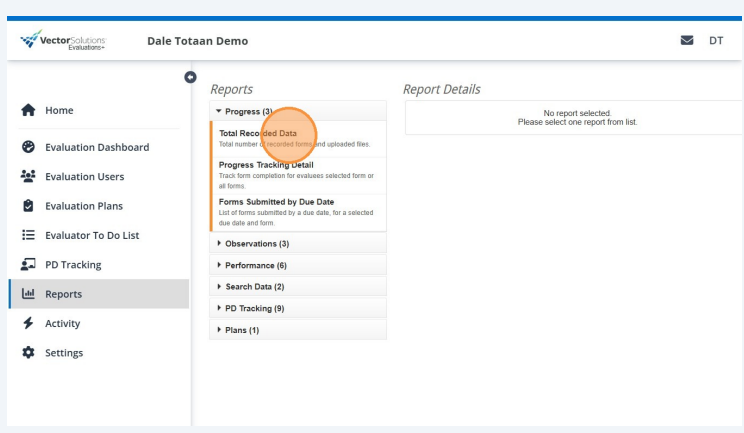Open Evaluation Dashboard menu item
Image resolution: width=744 pixels, height=433 pixels.
tap(99, 147)
